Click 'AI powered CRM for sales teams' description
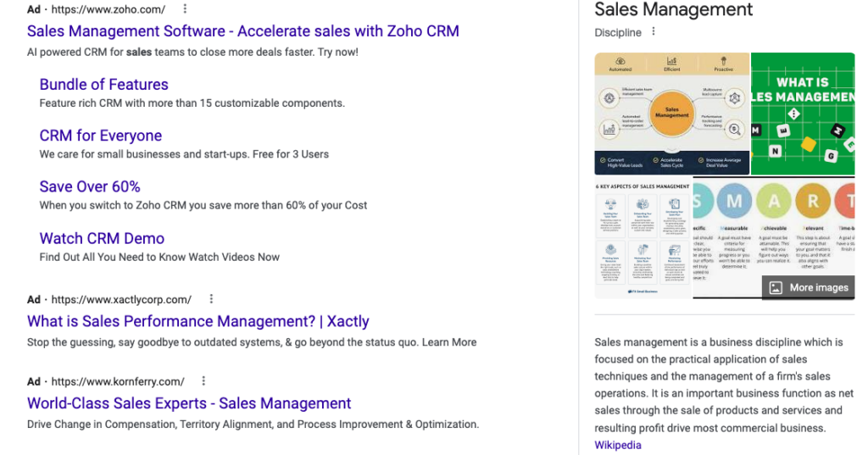 (x=192, y=52)
